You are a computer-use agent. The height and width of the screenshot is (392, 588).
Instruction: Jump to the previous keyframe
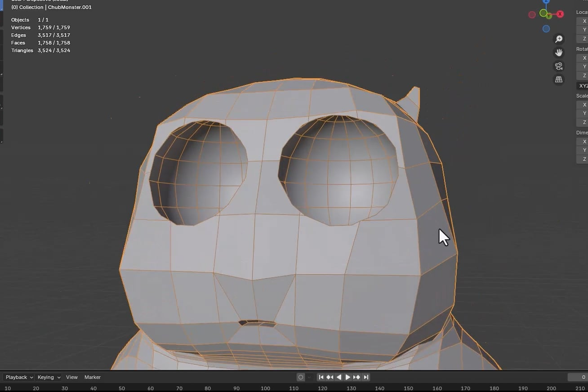tap(330, 377)
